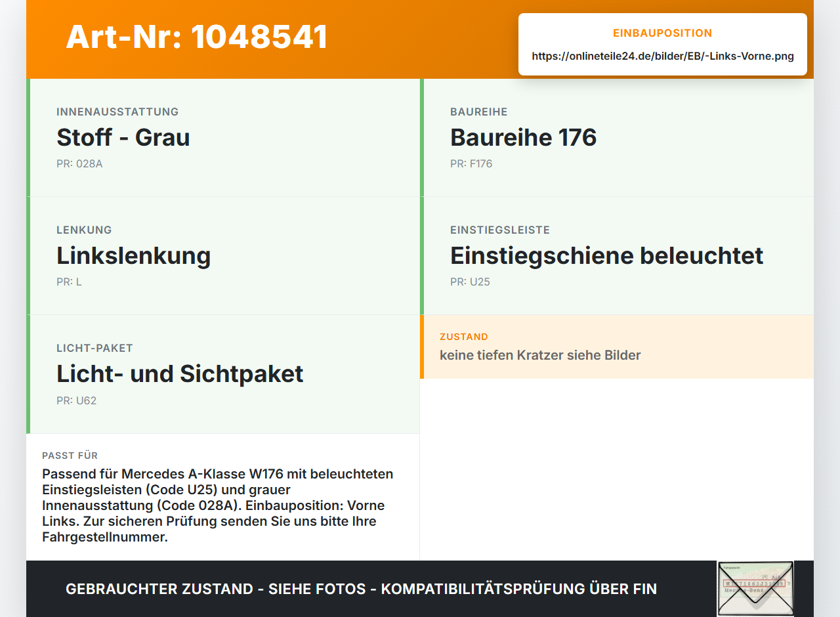
Task: Click the Passt für section label
Action: click(70, 456)
